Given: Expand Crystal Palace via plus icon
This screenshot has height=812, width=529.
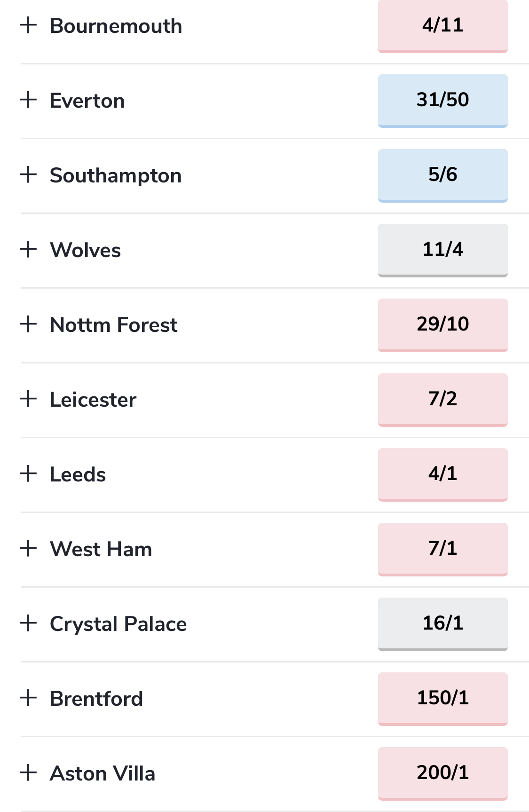Looking at the screenshot, I should click(x=28, y=623).
